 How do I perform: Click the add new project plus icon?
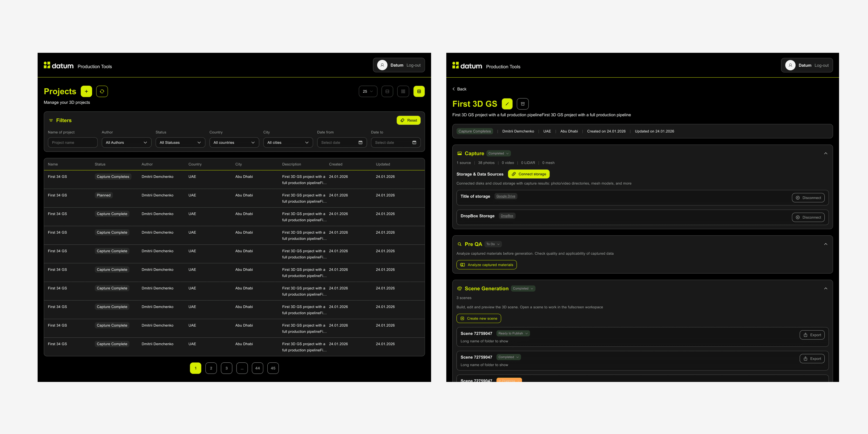[x=86, y=91]
